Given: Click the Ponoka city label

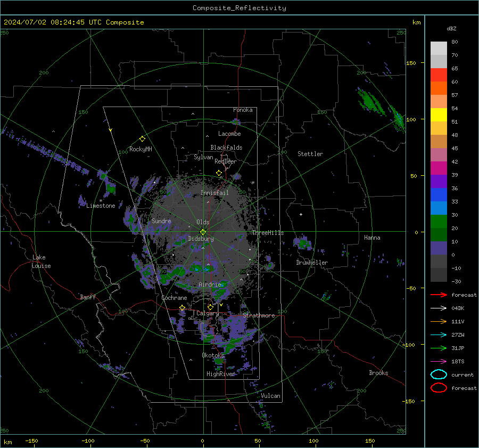Looking at the screenshot, I should pos(243,110).
